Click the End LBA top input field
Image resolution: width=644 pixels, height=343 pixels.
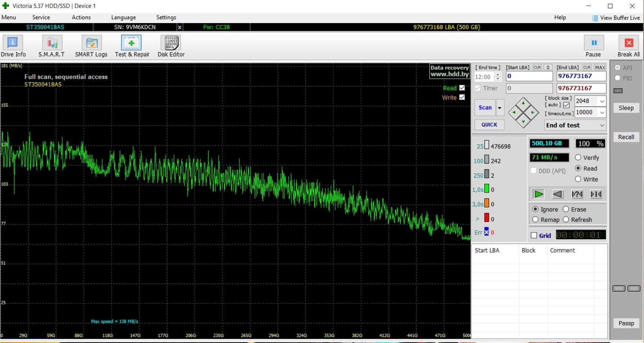point(581,76)
